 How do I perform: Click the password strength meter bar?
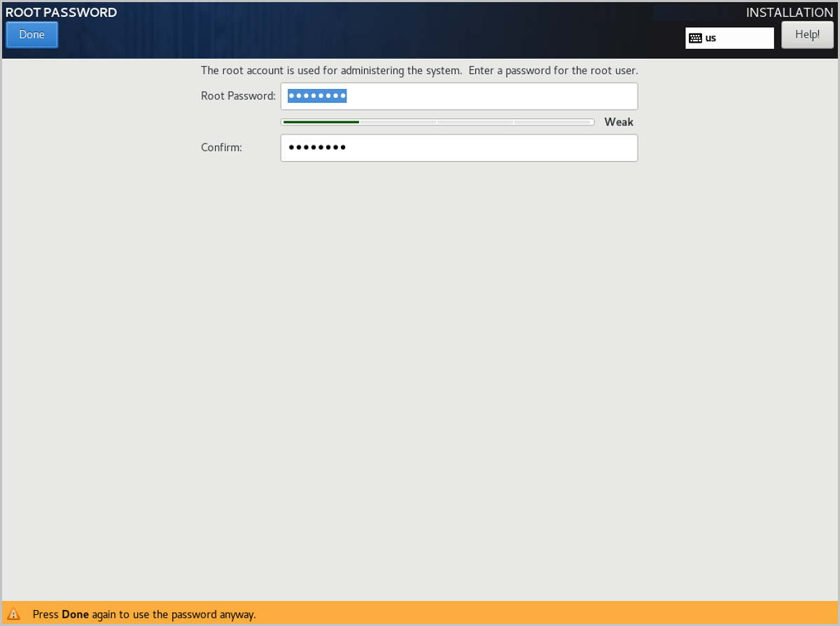tap(437, 121)
